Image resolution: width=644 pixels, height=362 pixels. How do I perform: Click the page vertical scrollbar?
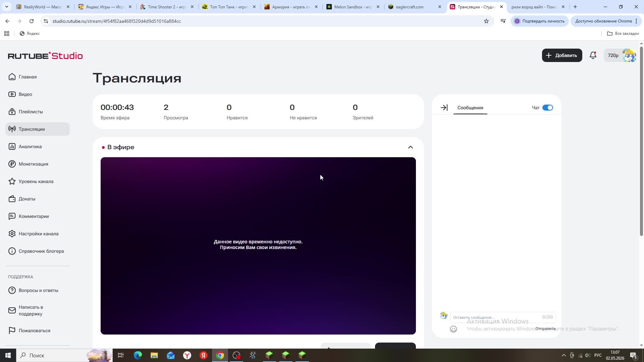(x=641, y=141)
